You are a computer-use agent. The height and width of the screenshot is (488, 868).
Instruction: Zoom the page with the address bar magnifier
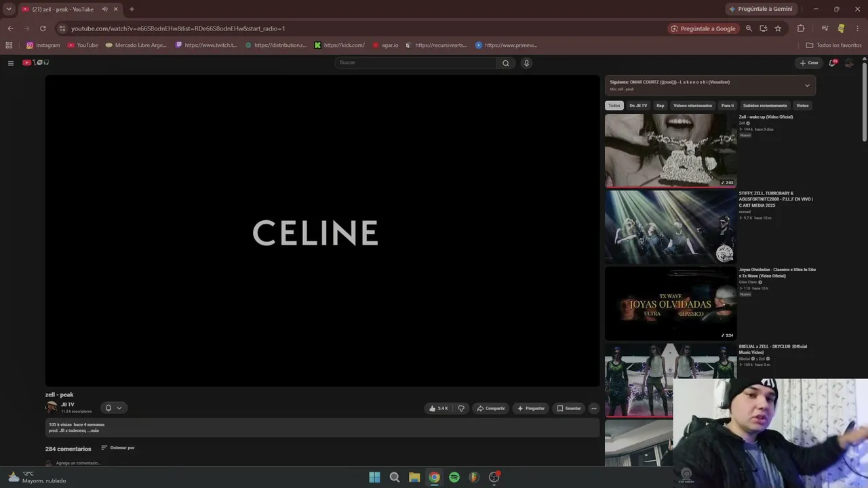coord(749,28)
